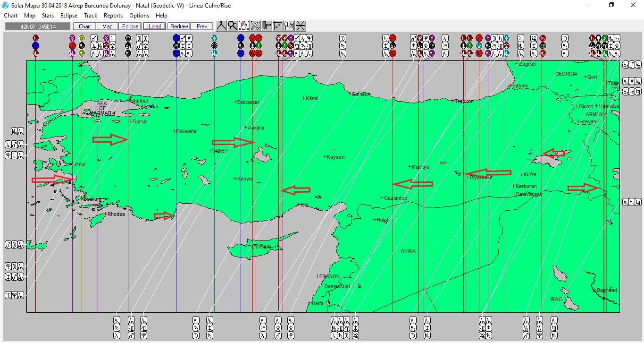This screenshot has width=644, height=343.
Task: Select the paint roller tool icon
Action: pyautogui.click(x=267, y=26)
